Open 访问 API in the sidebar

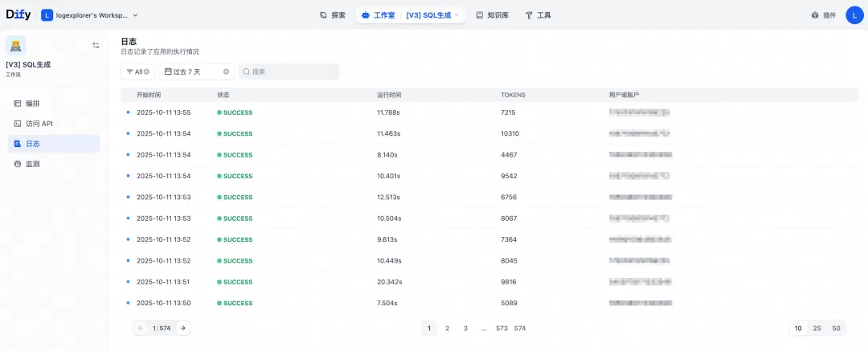coord(38,124)
